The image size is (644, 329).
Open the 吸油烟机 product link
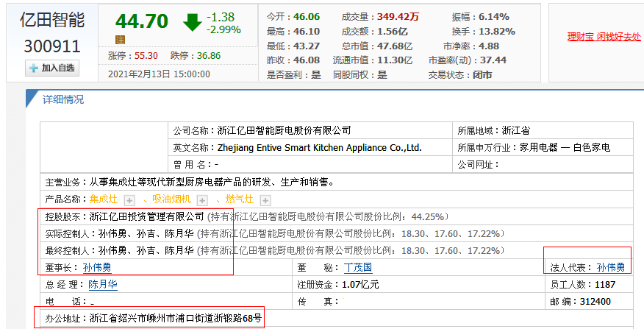click(171, 199)
